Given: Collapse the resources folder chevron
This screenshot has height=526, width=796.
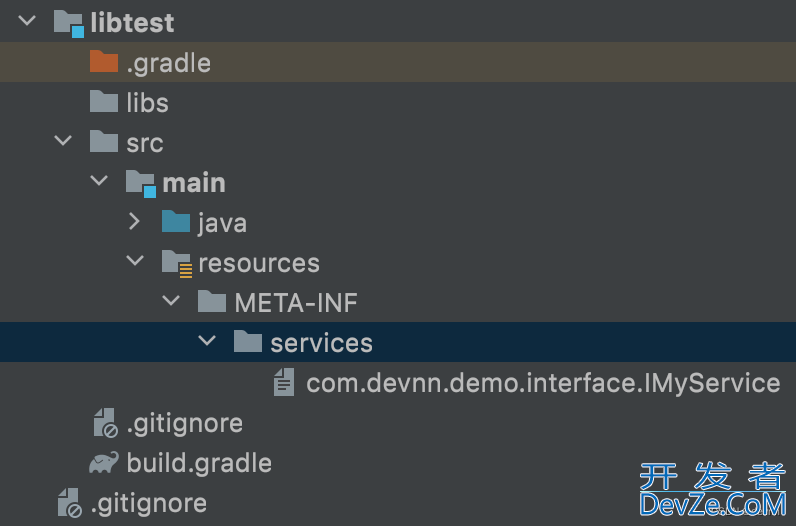Looking at the screenshot, I should pos(135,260).
